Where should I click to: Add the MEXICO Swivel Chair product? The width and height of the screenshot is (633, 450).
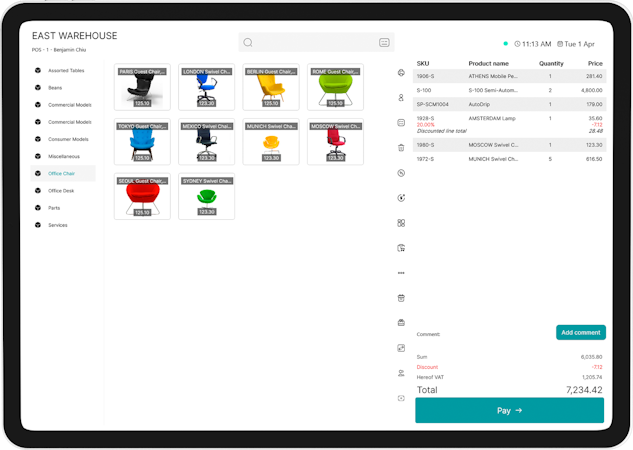pyautogui.click(x=206, y=142)
